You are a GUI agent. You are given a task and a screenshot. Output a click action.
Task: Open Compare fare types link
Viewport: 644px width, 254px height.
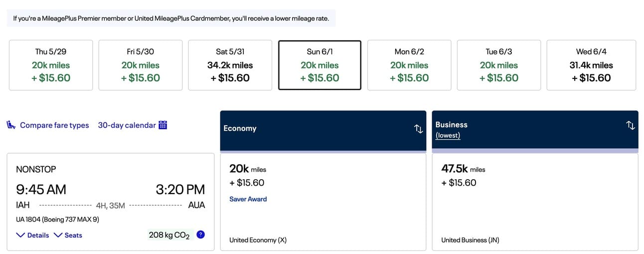[x=54, y=125]
